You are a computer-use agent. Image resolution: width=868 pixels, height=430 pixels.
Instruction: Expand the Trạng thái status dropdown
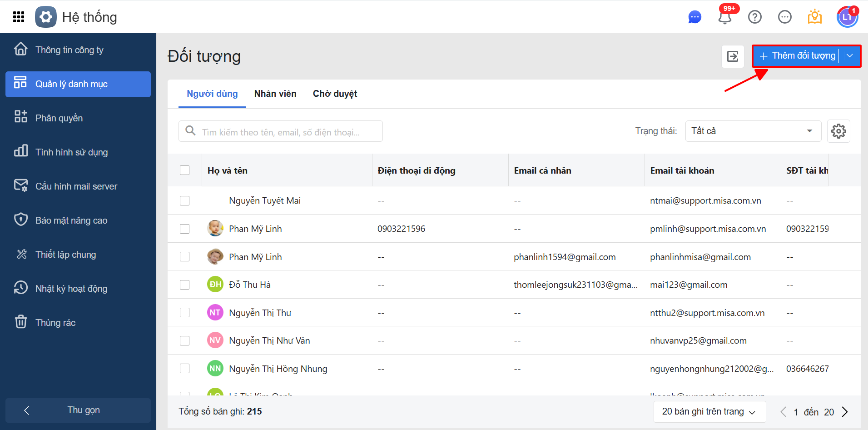pyautogui.click(x=753, y=131)
